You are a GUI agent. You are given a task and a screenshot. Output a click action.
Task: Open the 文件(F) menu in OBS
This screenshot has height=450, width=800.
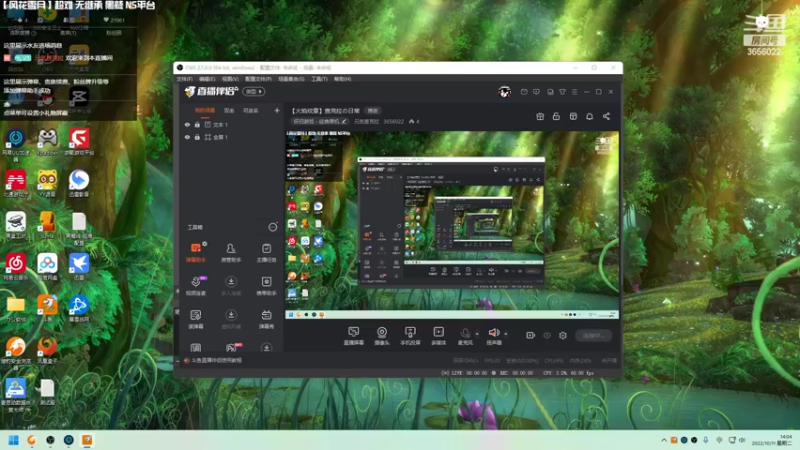coord(184,79)
